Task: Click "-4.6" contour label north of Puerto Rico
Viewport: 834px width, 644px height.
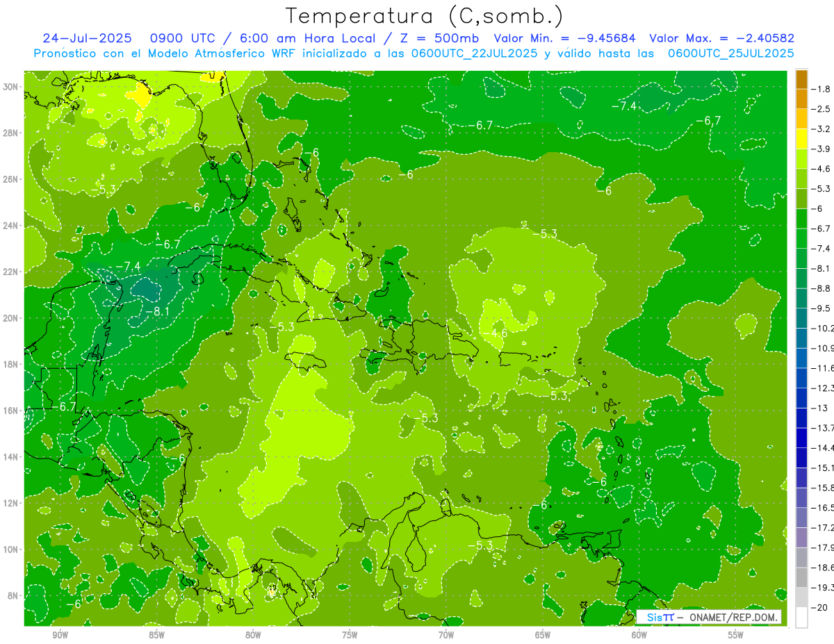Action: pyautogui.click(x=496, y=333)
